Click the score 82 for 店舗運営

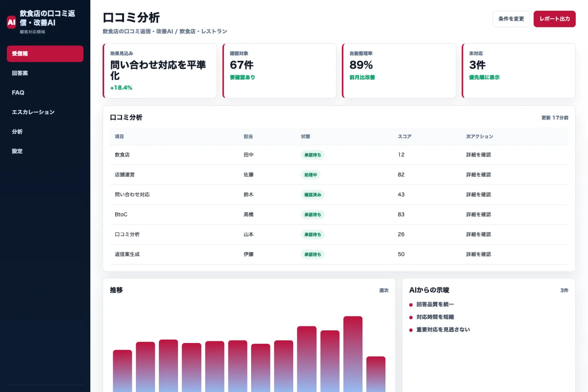(x=401, y=175)
